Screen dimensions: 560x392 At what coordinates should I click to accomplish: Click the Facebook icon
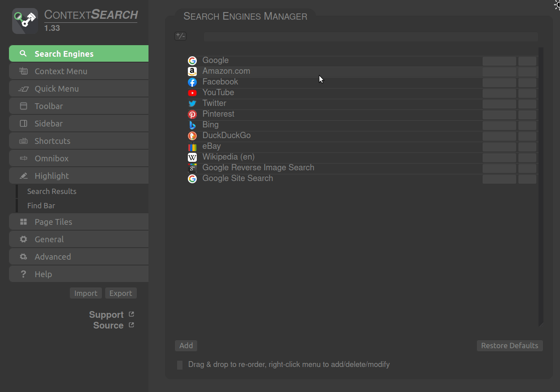coord(192,82)
